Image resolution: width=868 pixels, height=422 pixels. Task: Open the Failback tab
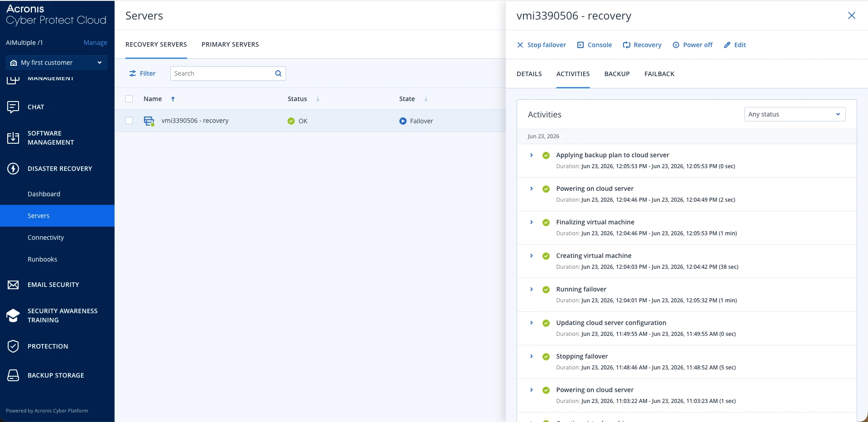click(x=659, y=74)
